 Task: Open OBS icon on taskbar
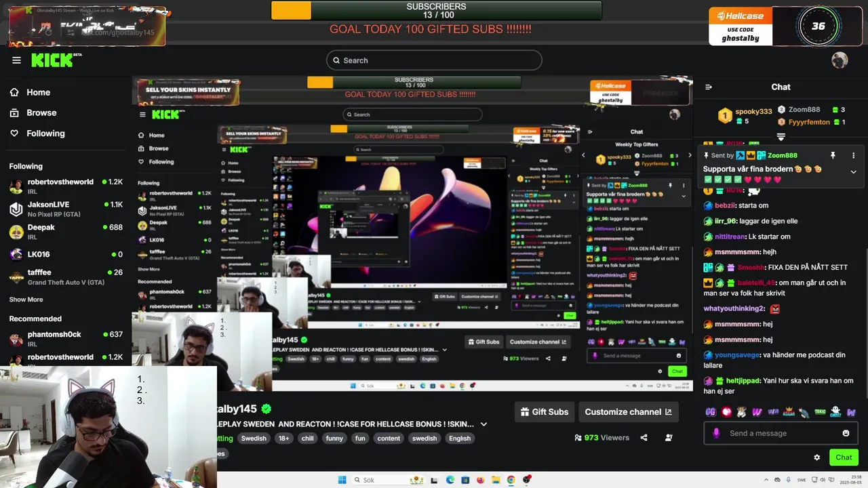click(x=526, y=480)
